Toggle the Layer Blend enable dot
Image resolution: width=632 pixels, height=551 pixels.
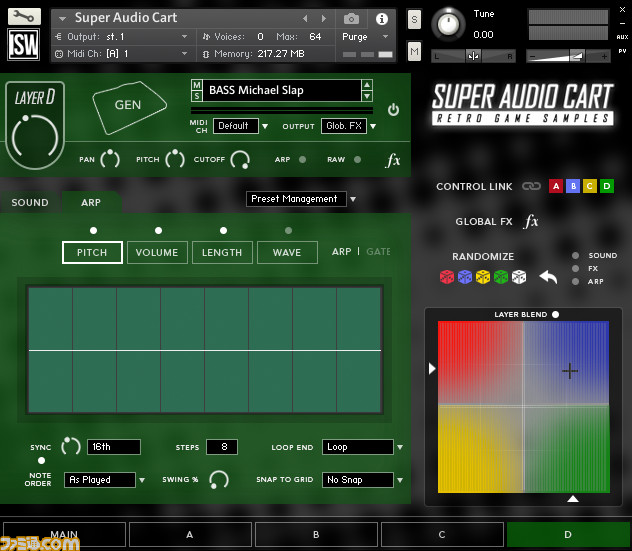[x=555, y=314]
